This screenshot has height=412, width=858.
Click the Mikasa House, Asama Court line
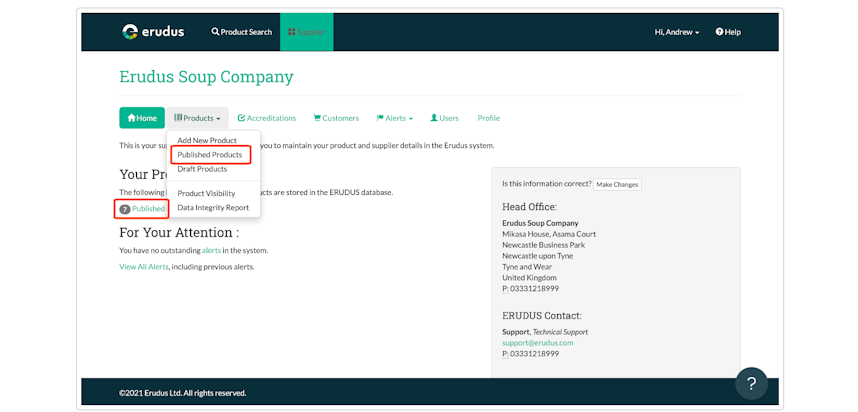tap(549, 234)
